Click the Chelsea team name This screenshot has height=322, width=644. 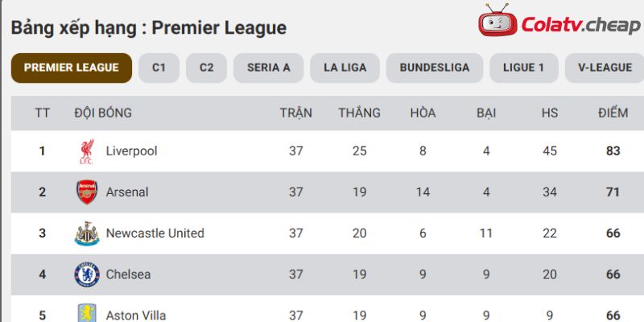[x=128, y=275]
